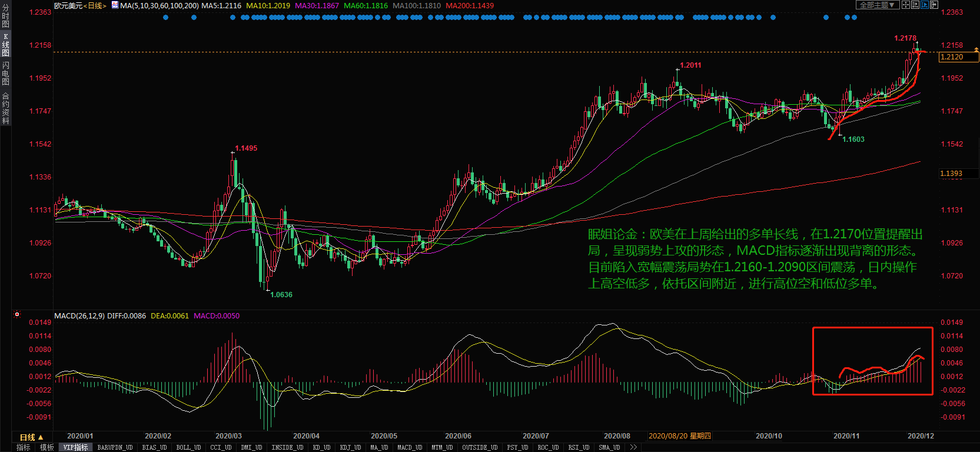Apply the KD_UD indicator
980x452 pixels.
pos(321,447)
